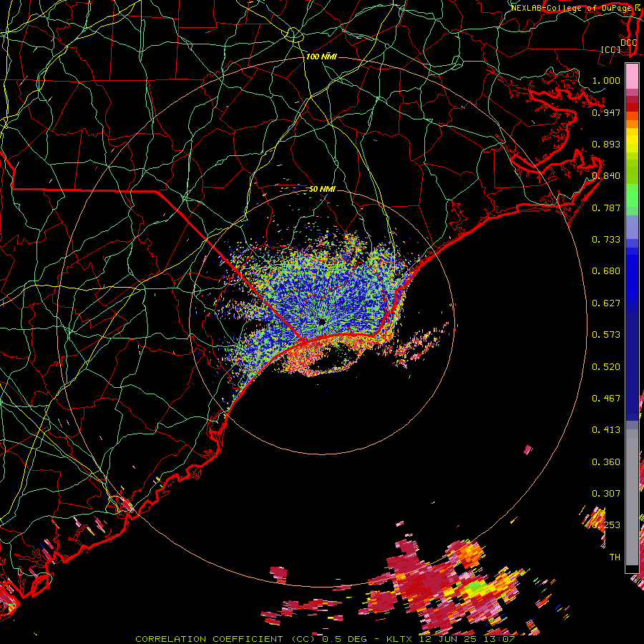Click the black radar site dot at the center
Viewport: 644px width, 644px height.
pyautogui.click(x=321, y=321)
